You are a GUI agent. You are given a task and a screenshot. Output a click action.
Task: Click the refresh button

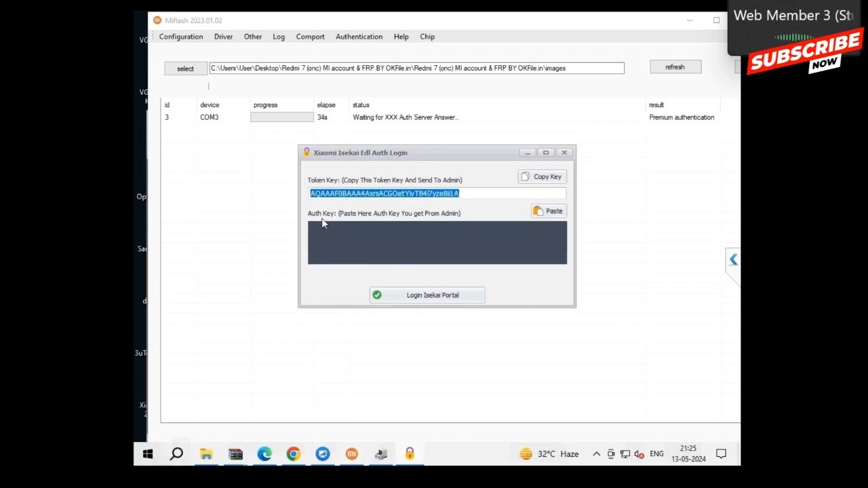coord(675,67)
